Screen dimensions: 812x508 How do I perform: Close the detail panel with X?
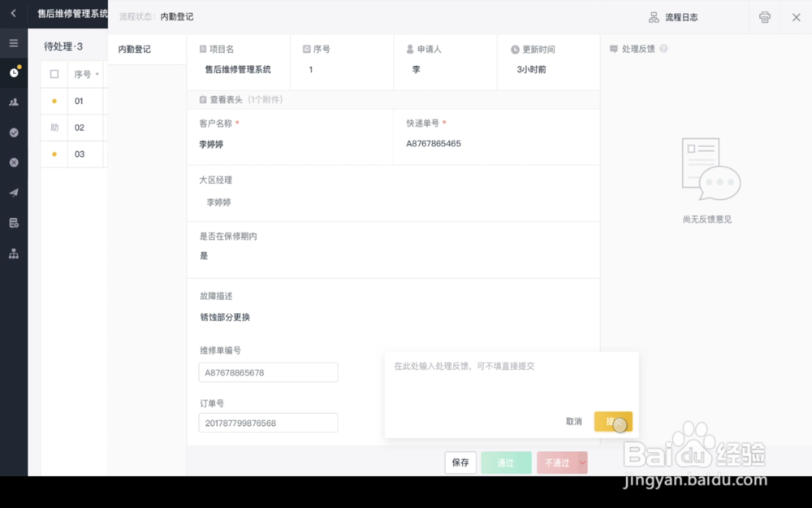[796, 17]
